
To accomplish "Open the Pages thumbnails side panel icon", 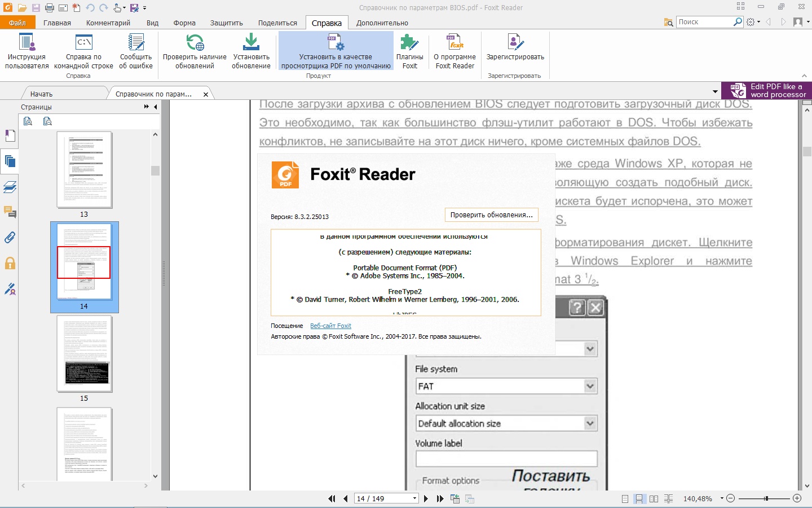I will (10, 161).
